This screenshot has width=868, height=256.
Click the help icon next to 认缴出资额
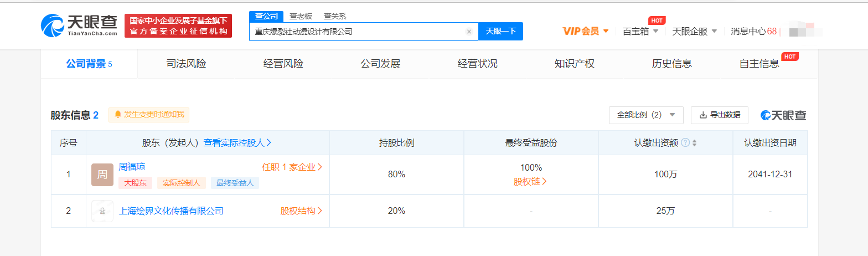pos(685,143)
